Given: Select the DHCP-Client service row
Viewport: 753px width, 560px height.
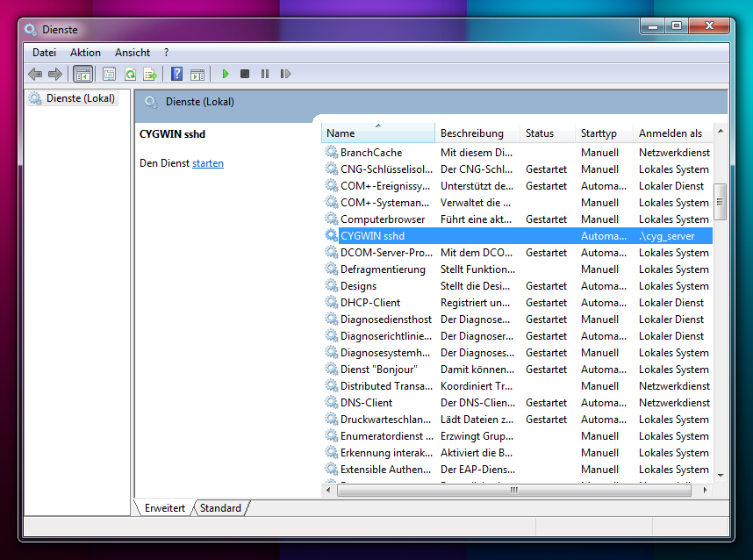Looking at the screenshot, I should [370, 303].
